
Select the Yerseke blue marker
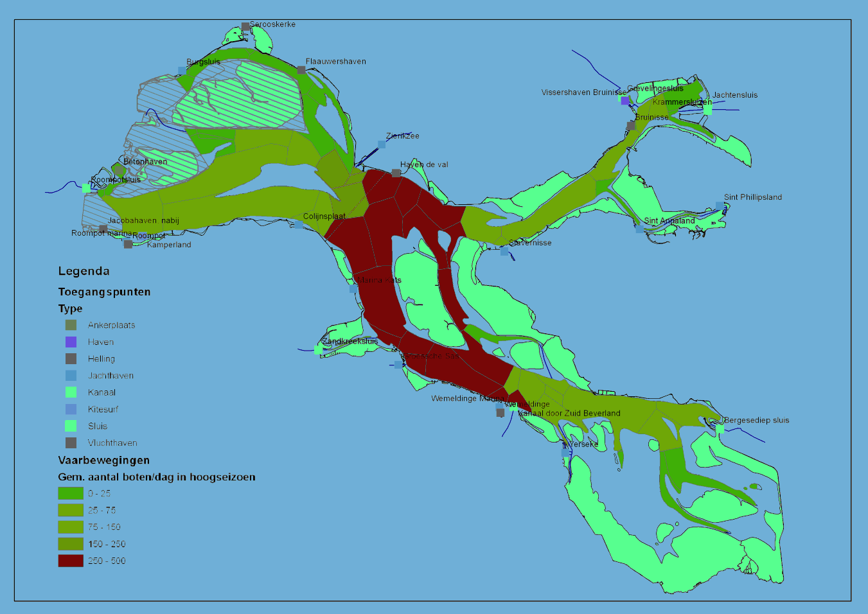point(565,453)
